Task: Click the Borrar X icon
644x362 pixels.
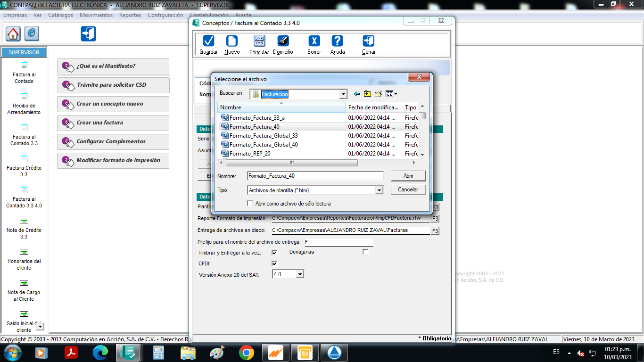Action: pos(314,41)
